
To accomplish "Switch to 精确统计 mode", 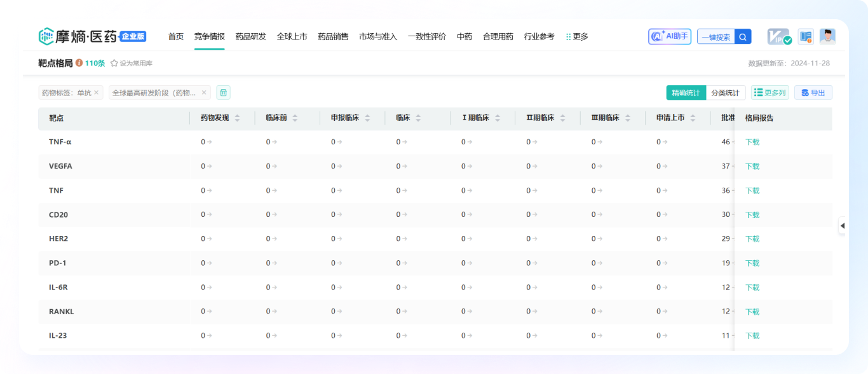I will 686,93.
